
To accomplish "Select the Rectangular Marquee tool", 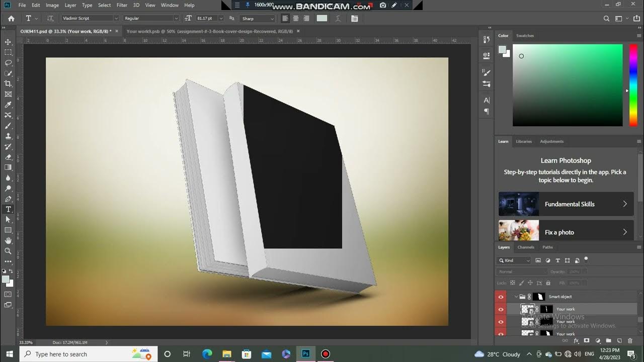I will click(8, 52).
